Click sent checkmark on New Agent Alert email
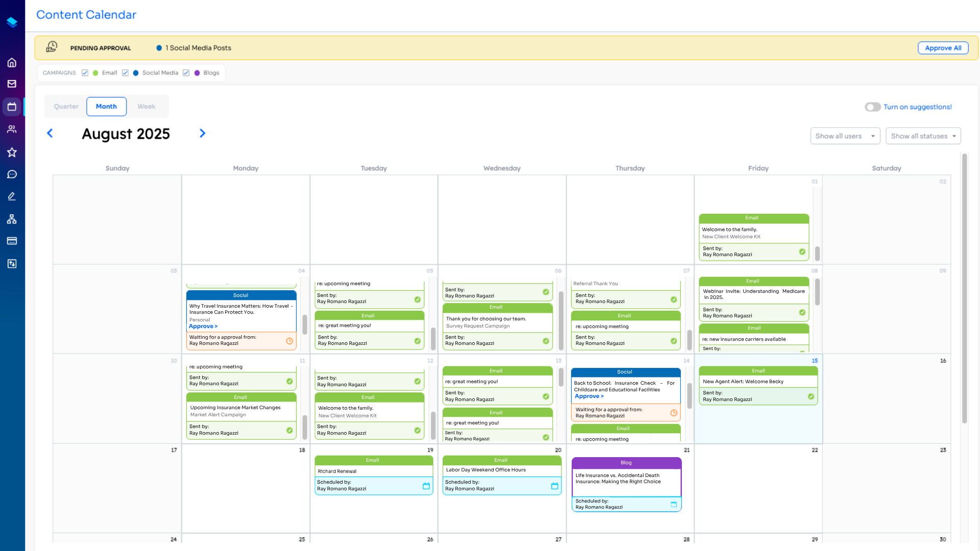Screen dimensions: 980x551 pos(811,396)
